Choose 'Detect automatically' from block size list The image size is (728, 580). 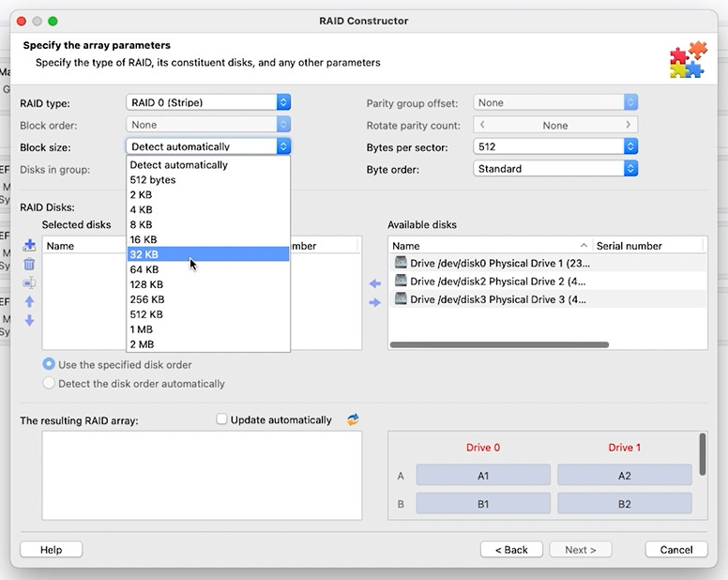click(208, 165)
